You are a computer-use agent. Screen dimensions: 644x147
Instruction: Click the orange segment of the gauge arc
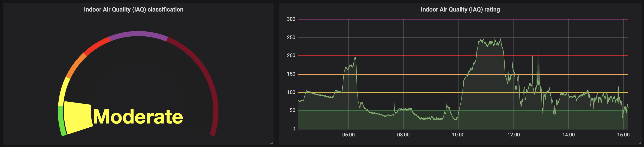[x=75, y=65]
